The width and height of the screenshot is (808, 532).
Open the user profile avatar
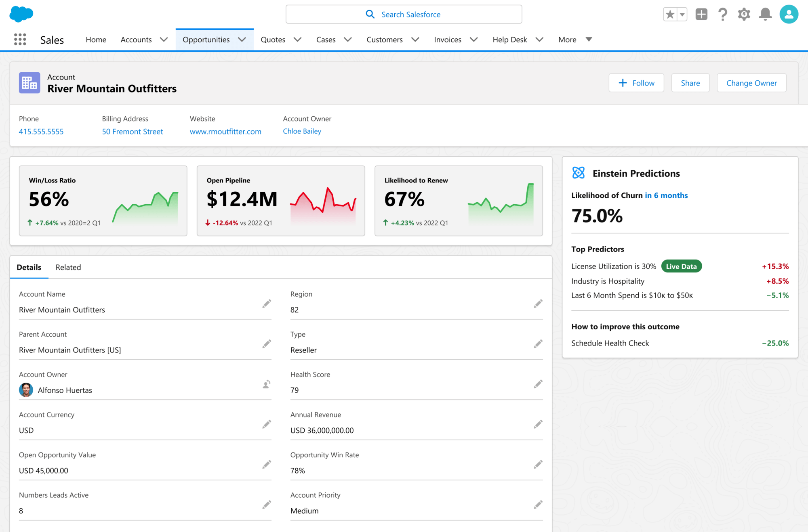point(789,15)
